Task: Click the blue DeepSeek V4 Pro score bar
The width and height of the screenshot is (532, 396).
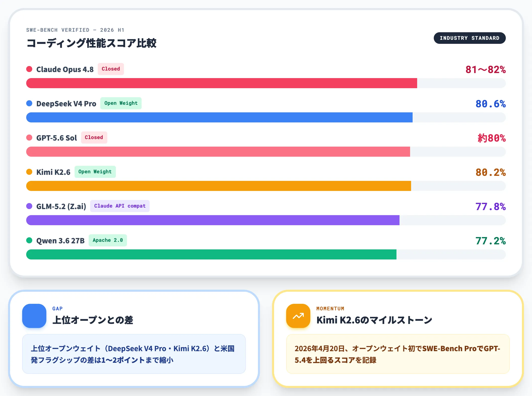Action: point(219,117)
